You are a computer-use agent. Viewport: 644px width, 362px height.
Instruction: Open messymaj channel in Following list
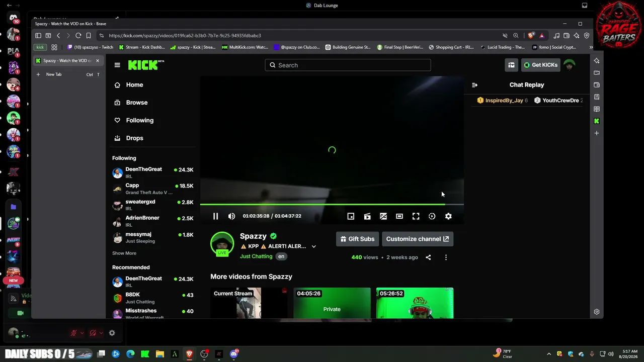[153, 237]
